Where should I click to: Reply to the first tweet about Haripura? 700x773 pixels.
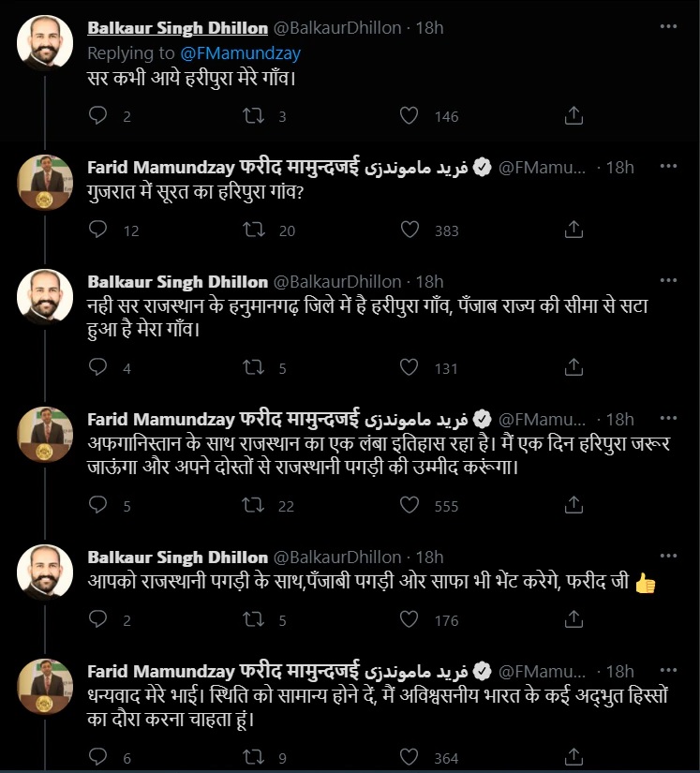(x=98, y=115)
